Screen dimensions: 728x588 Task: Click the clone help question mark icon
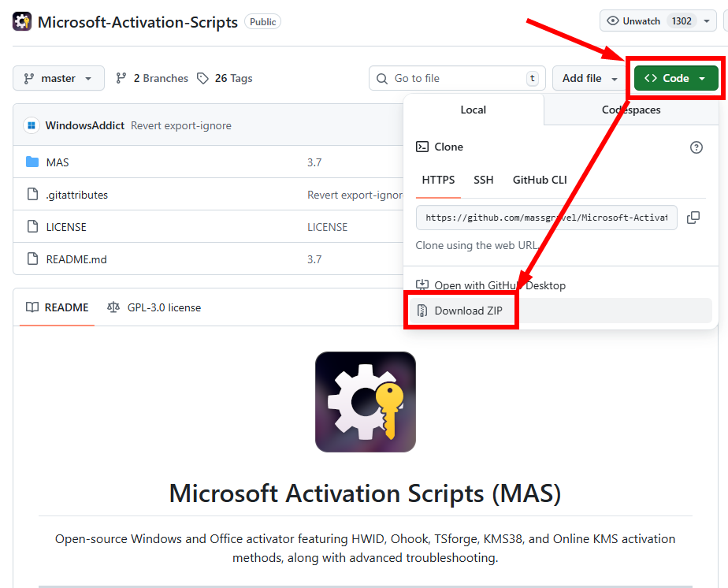(696, 147)
